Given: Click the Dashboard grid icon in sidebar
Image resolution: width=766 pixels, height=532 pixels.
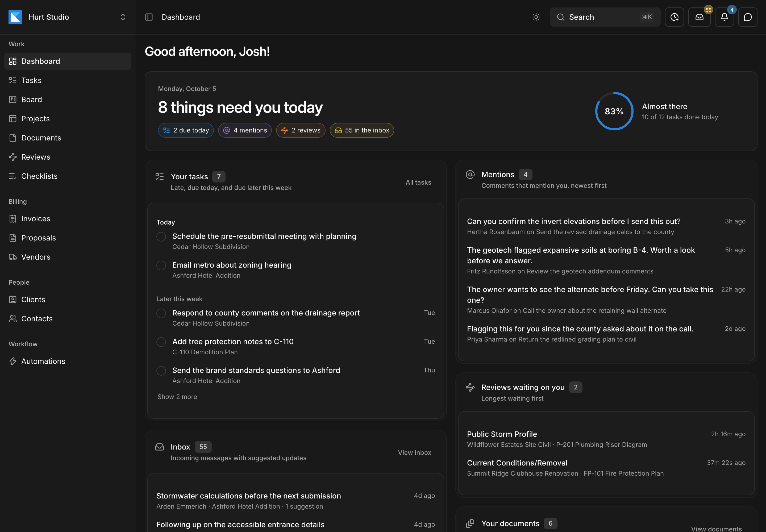Looking at the screenshot, I should [x=13, y=61].
